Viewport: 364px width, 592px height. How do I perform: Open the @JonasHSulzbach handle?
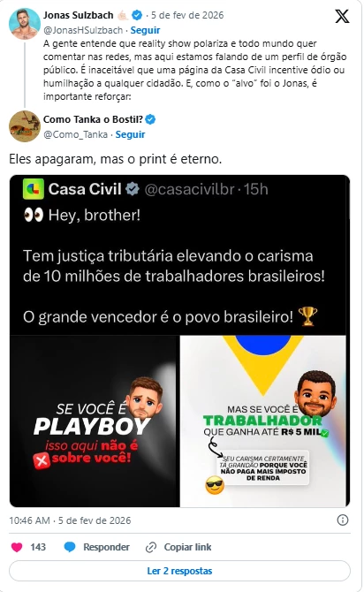pos(83,30)
